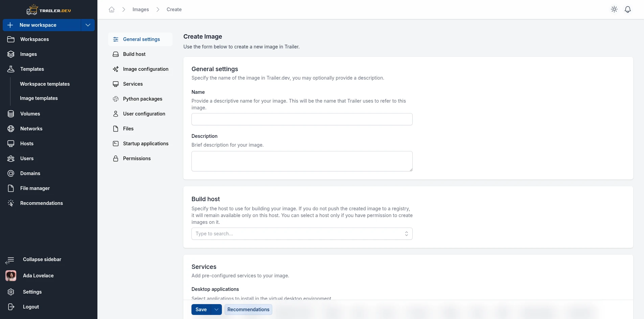Click the Hosts monitor icon
The height and width of the screenshot is (319, 644).
click(11, 144)
